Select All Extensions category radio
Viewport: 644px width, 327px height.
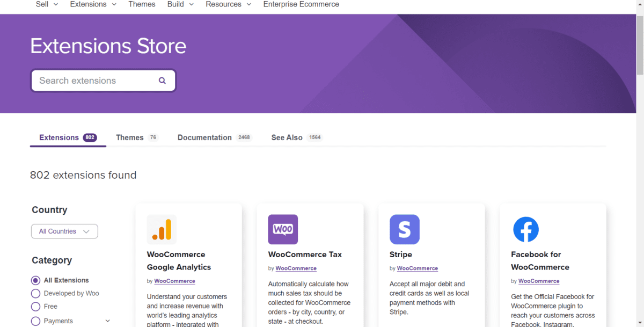tap(36, 280)
